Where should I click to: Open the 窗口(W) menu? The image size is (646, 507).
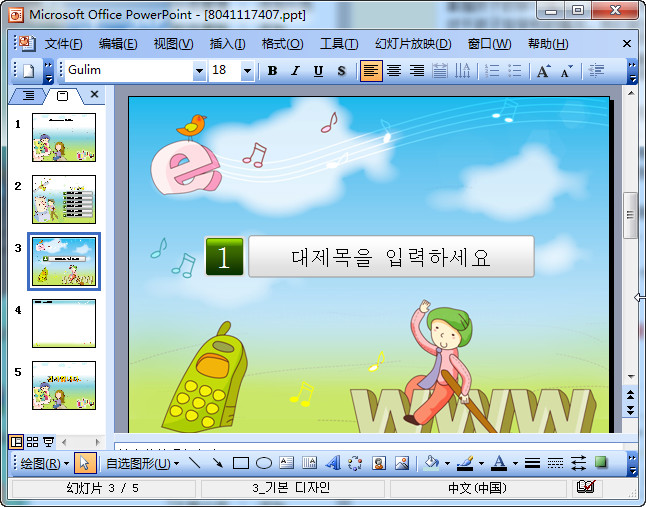(489, 44)
